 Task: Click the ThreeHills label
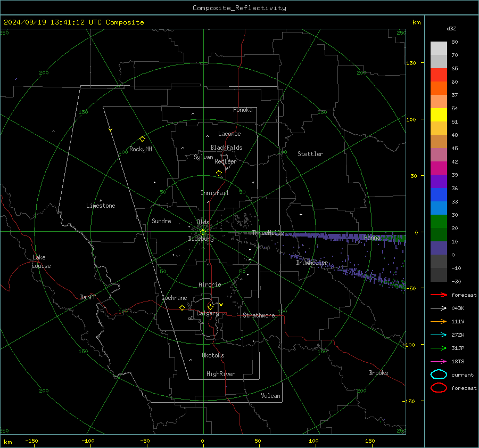[x=268, y=233]
